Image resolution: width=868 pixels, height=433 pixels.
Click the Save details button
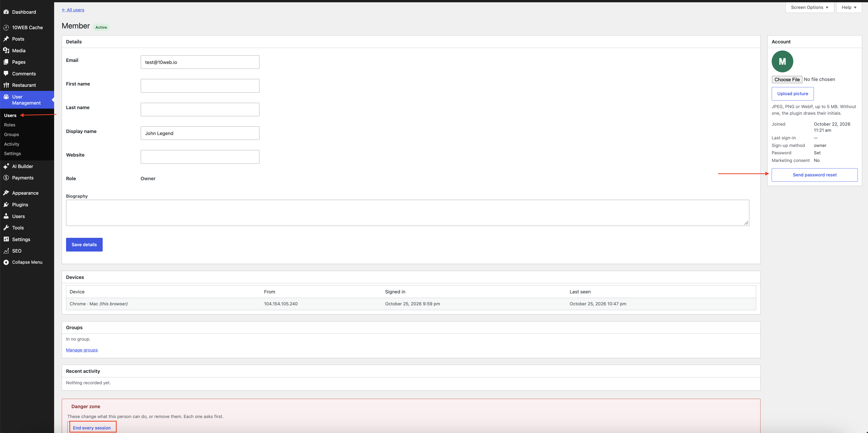[84, 245]
